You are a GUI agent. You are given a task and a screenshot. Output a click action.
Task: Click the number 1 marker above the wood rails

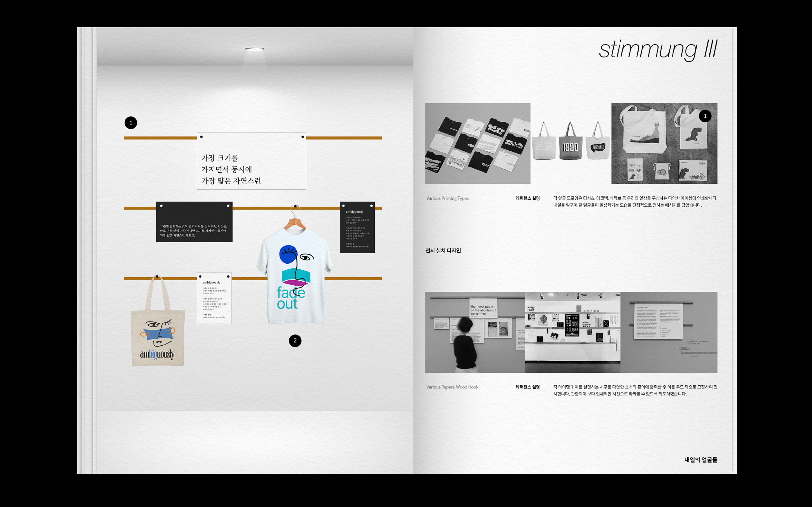pos(131,123)
